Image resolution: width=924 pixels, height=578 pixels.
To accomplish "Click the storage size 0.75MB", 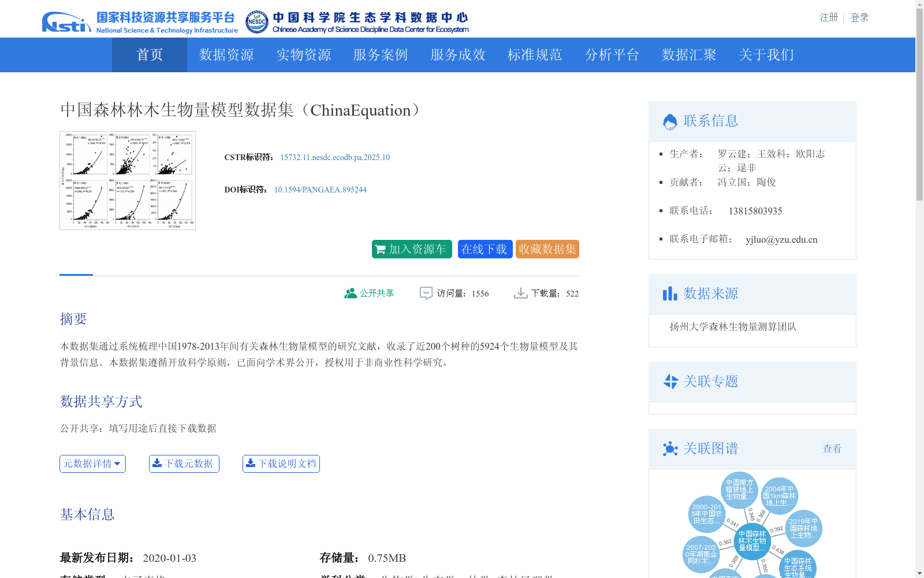I will pos(387,558).
